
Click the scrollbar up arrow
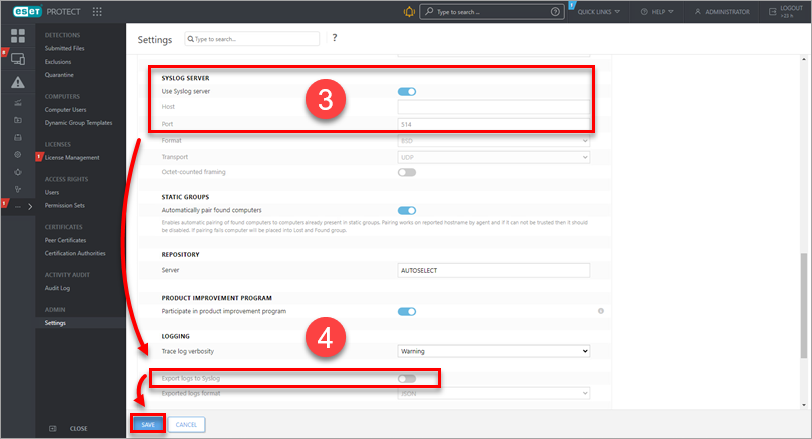pyautogui.click(x=803, y=60)
